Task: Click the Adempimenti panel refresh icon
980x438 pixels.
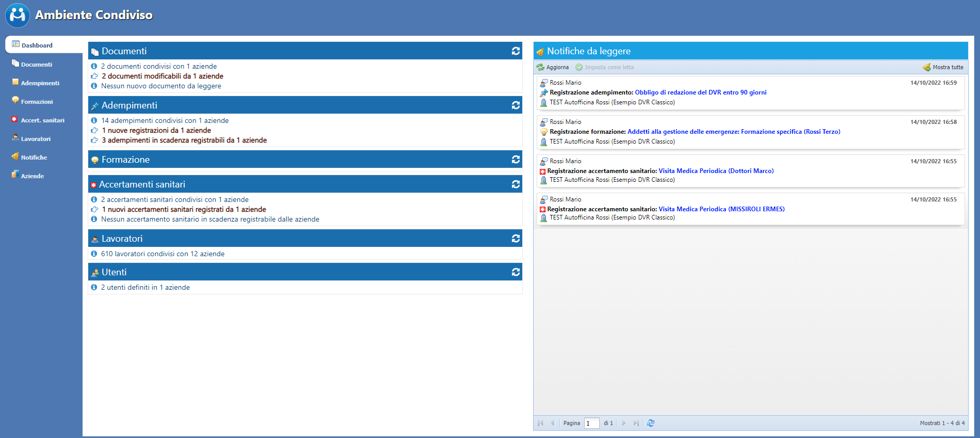Action: (x=515, y=105)
